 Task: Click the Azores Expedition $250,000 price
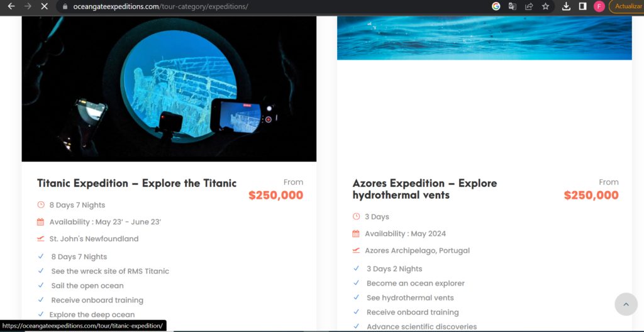coord(591,195)
